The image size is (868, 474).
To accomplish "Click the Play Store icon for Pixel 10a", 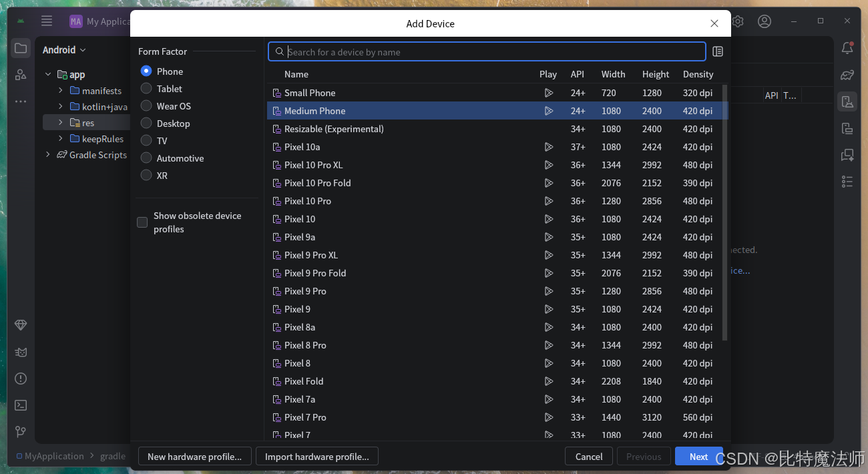I will click(549, 147).
